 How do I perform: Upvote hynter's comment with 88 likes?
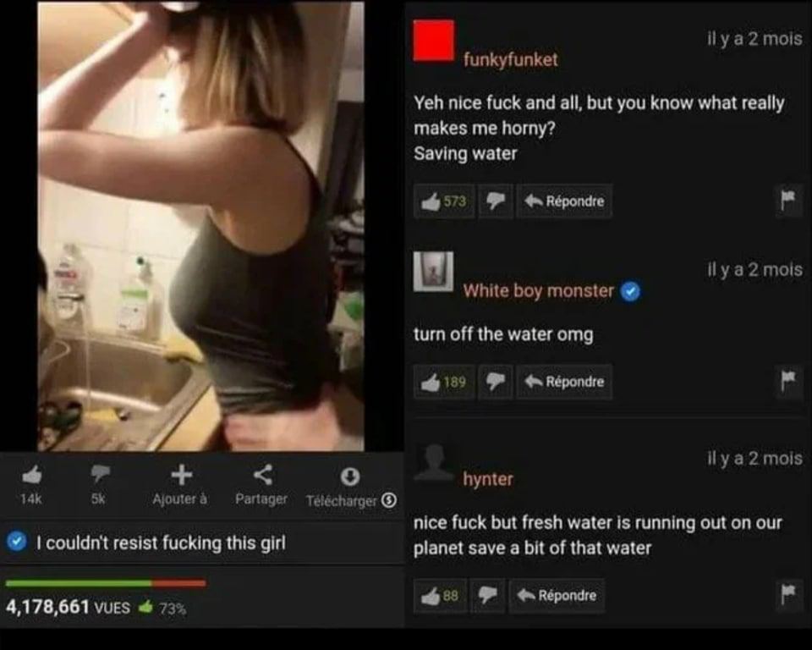pyautogui.click(x=440, y=596)
